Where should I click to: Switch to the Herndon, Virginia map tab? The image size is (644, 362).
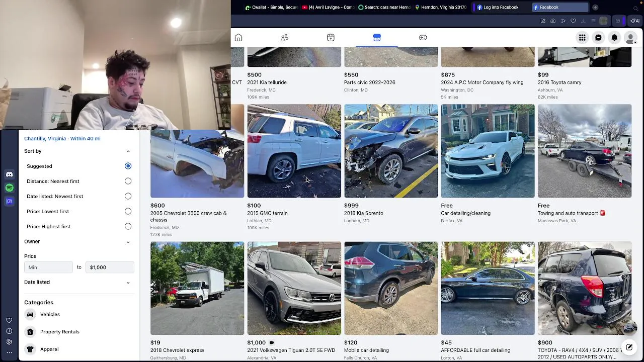(440, 8)
